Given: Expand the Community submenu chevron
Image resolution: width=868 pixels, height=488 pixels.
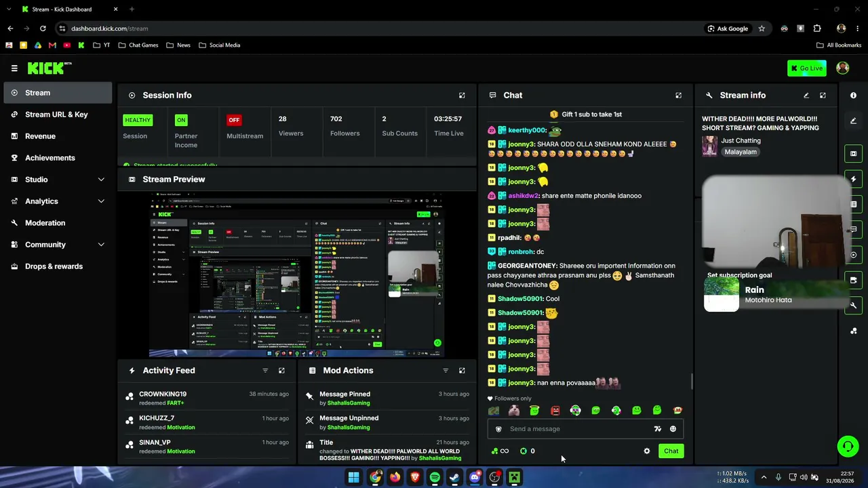Looking at the screenshot, I should (101, 245).
